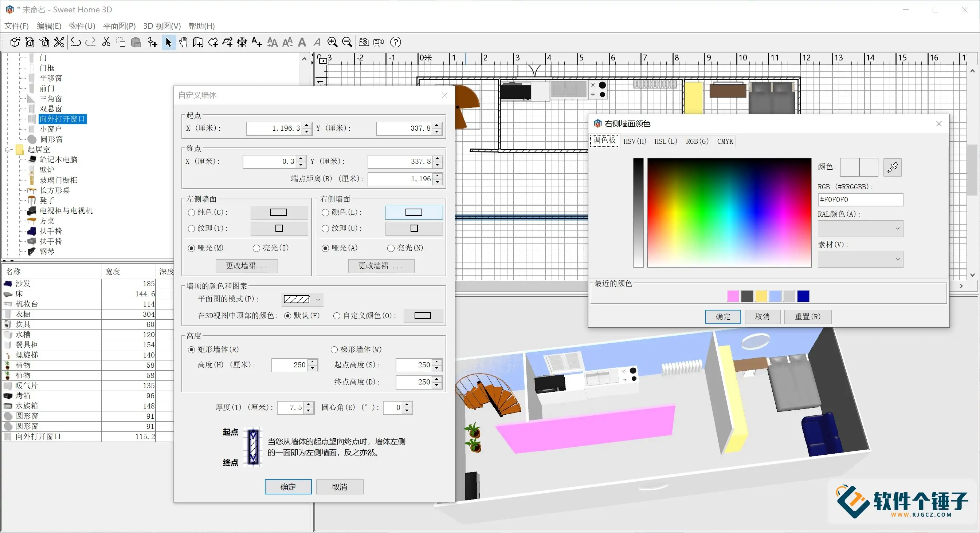Create a new home with toolbar icon

pyautogui.click(x=15, y=42)
